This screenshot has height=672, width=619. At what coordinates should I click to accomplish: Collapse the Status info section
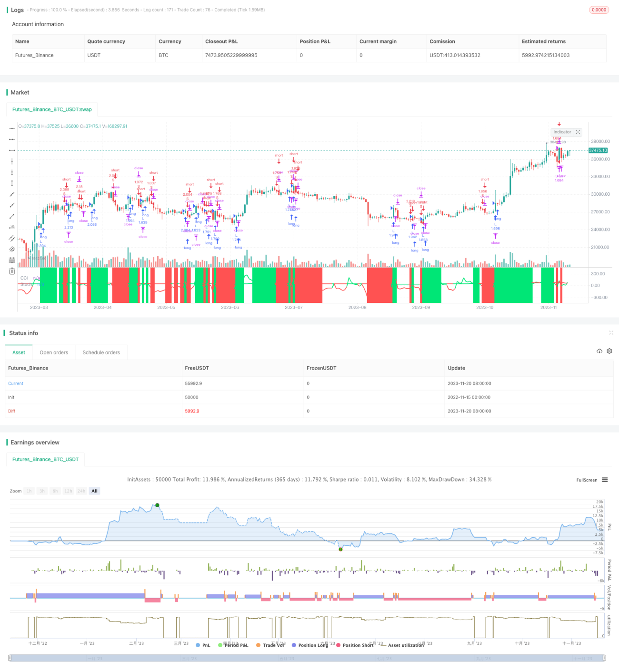click(x=611, y=333)
